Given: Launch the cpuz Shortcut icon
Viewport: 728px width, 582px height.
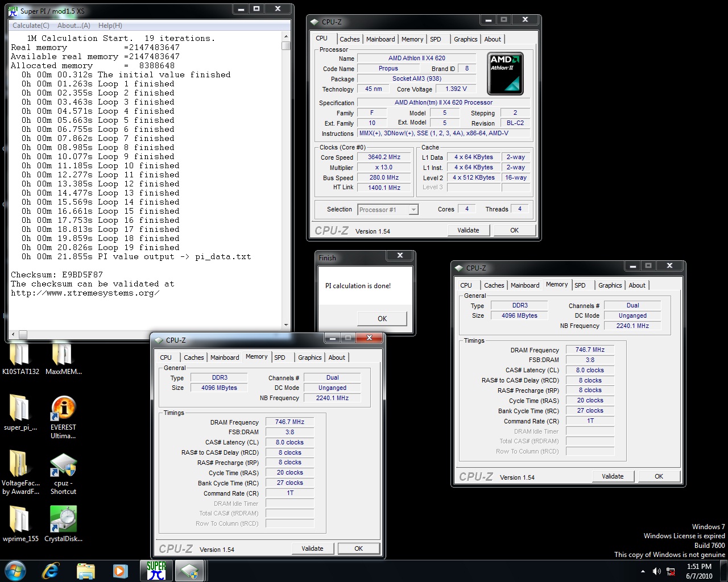Looking at the screenshot, I should (x=63, y=473).
